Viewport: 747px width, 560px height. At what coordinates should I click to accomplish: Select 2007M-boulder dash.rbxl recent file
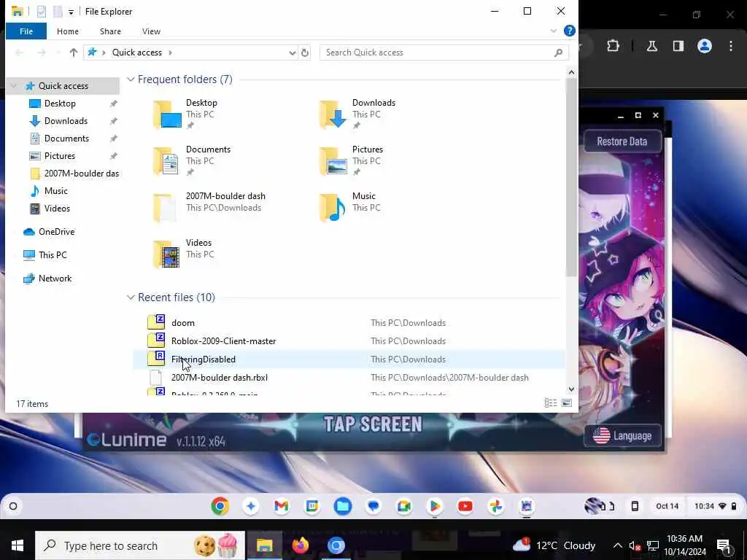pyautogui.click(x=349, y=378)
